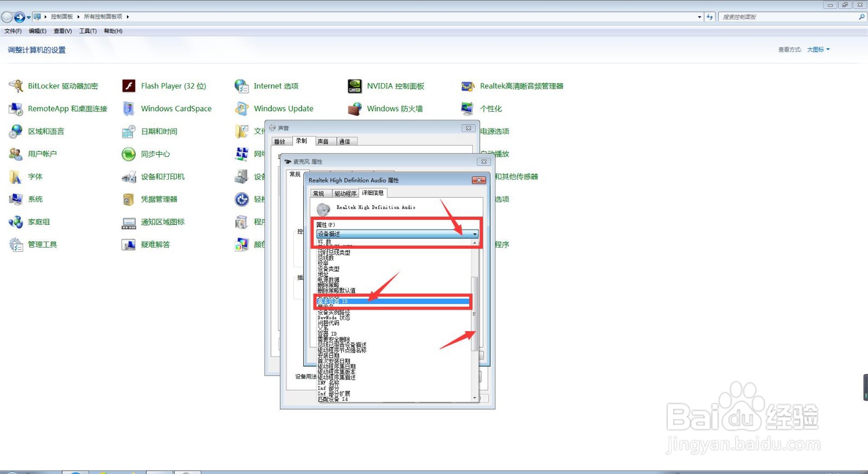Switch to 播放 tab in 声音 window
The width and height of the screenshot is (868, 474).
[x=280, y=142]
